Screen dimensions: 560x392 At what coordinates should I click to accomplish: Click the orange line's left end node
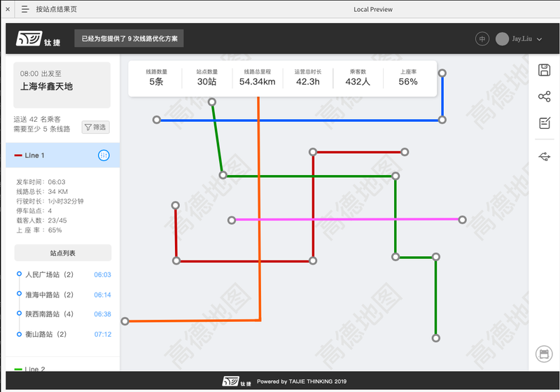point(125,321)
